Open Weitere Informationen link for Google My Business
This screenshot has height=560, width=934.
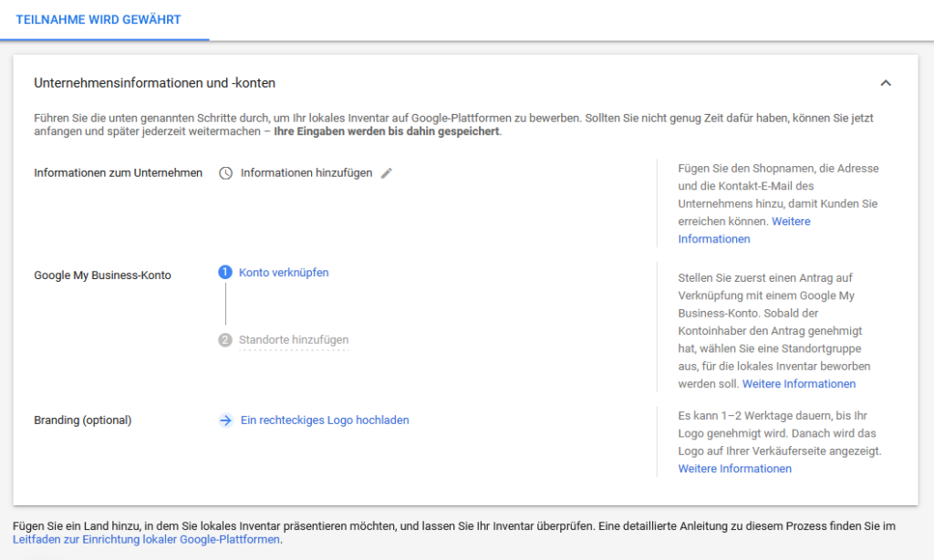(x=799, y=384)
